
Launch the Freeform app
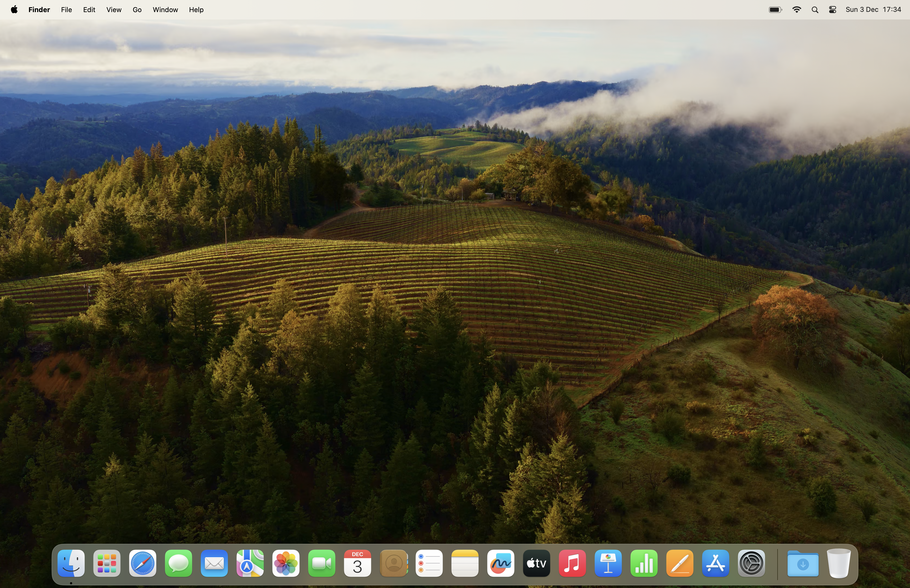[501, 564]
